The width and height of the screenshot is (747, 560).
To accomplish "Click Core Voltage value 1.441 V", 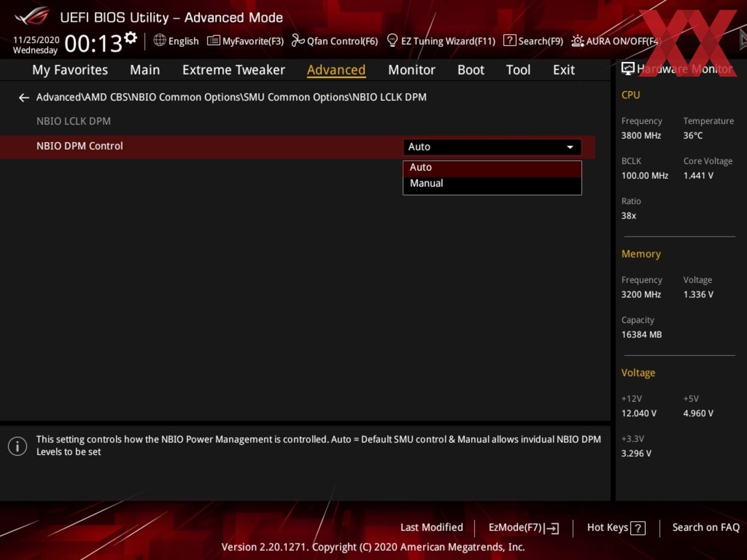I will click(x=698, y=176).
